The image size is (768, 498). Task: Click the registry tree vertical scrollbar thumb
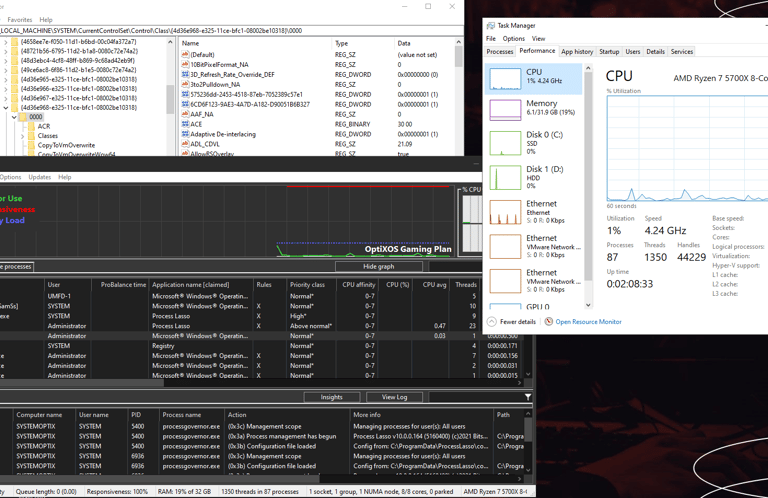(170, 99)
